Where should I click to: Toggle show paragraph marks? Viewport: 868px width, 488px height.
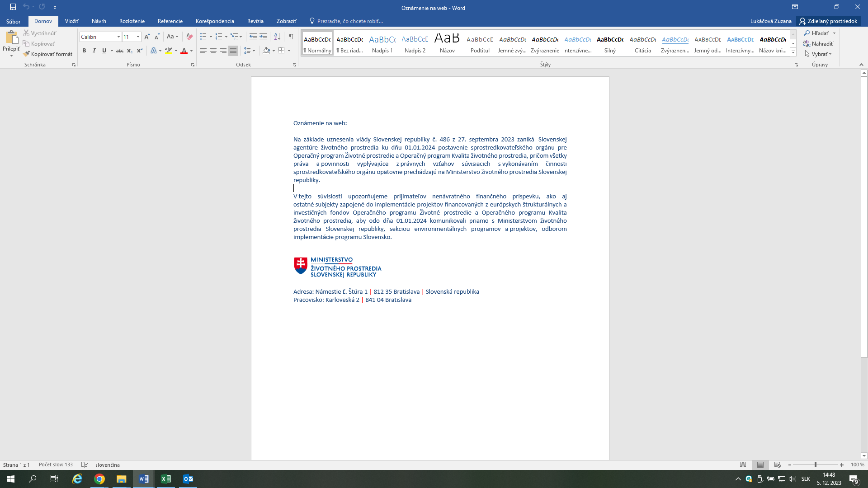point(291,37)
